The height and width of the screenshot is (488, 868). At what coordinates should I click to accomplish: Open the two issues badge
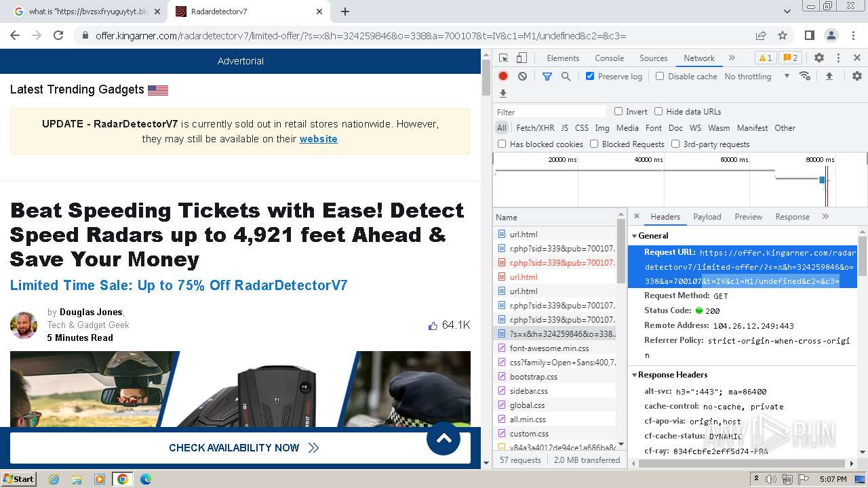(x=789, y=58)
